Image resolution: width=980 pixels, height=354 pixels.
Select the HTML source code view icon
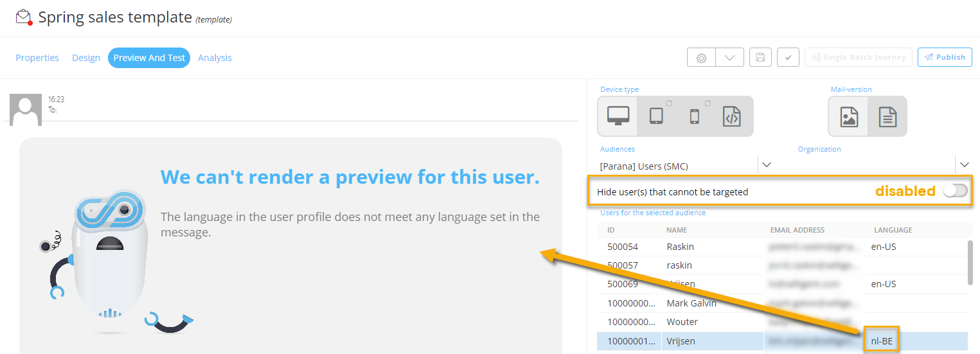click(x=732, y=116)
